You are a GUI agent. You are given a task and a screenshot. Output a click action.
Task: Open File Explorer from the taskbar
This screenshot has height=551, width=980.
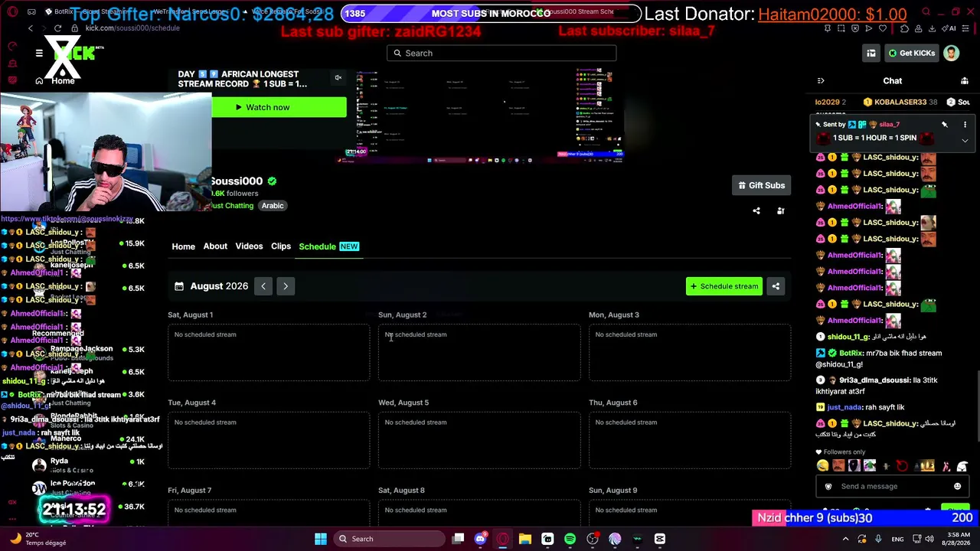(524, 539)
